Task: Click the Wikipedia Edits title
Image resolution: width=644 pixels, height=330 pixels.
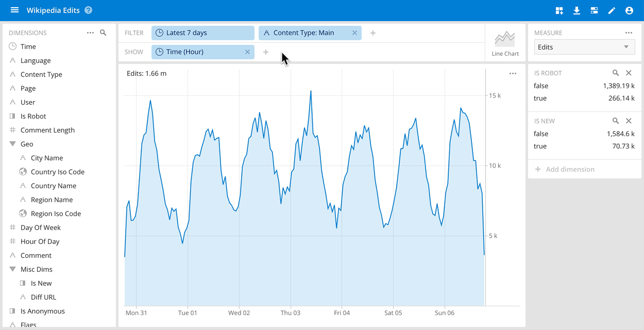Action: [53, 10]
